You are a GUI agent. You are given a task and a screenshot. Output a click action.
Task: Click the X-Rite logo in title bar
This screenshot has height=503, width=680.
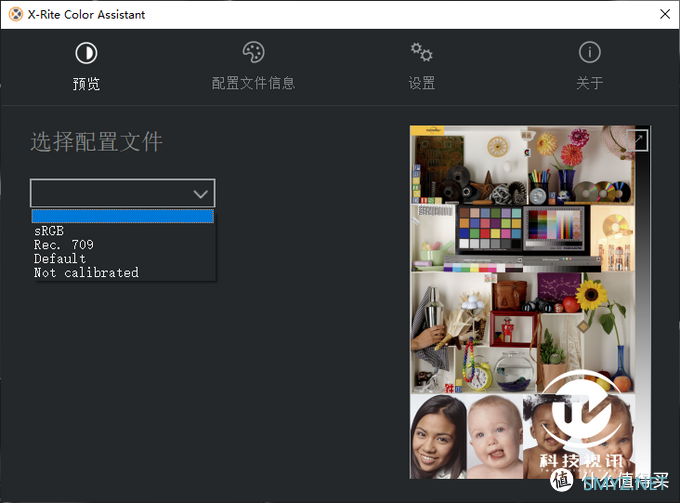(x=16, y=14)
